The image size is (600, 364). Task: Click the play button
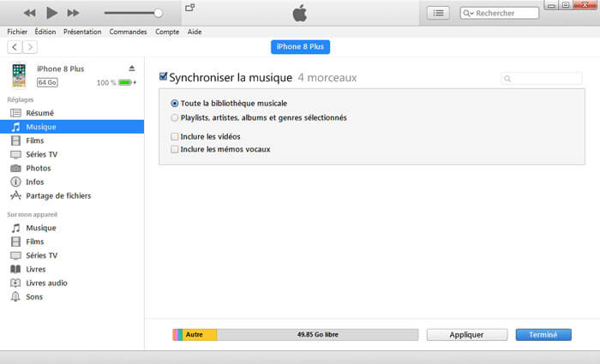click(51, 13)
